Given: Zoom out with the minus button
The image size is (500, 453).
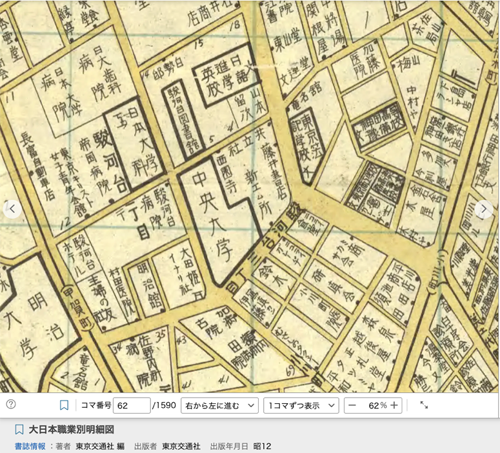Looking at the screenshot, I should [352, 405].
